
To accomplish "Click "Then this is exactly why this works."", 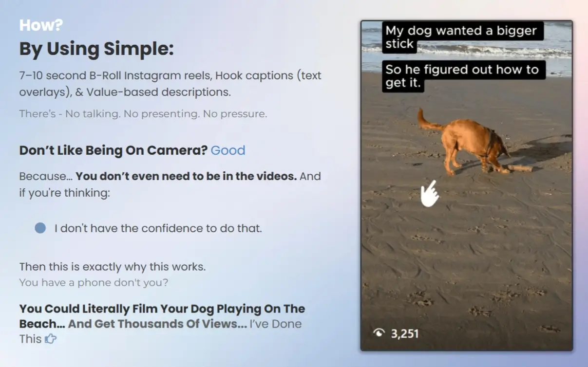I will pyautogui.click(x=113, y=267).
